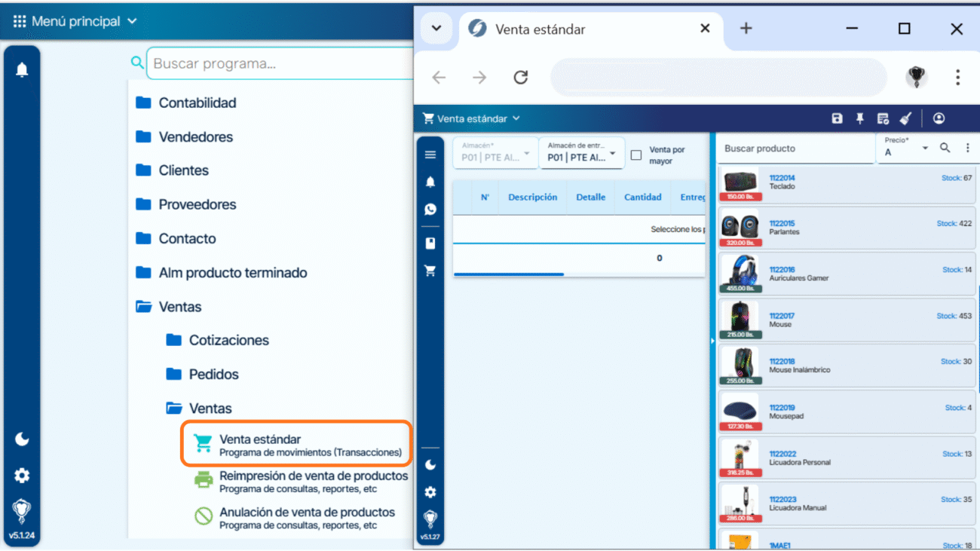Click the horizontal scrollbar below the sales table
The width and height of the screenshot is (980, 551).
click(509, 274)
